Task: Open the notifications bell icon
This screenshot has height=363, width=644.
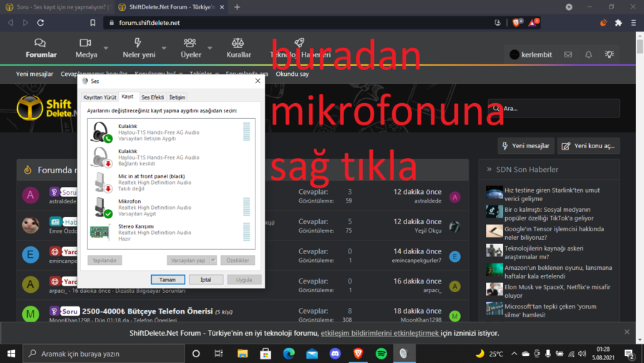Action: [588, 54]
